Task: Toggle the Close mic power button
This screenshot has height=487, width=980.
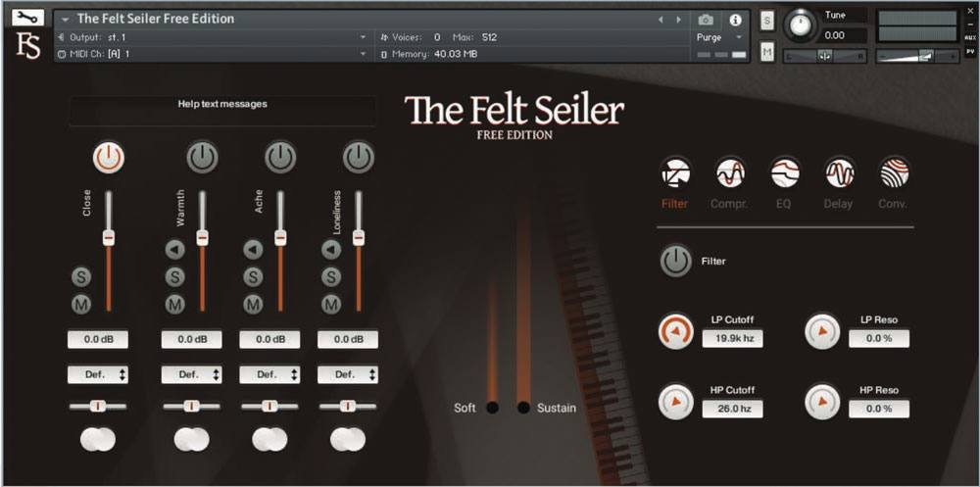Action: click(109, 157)
